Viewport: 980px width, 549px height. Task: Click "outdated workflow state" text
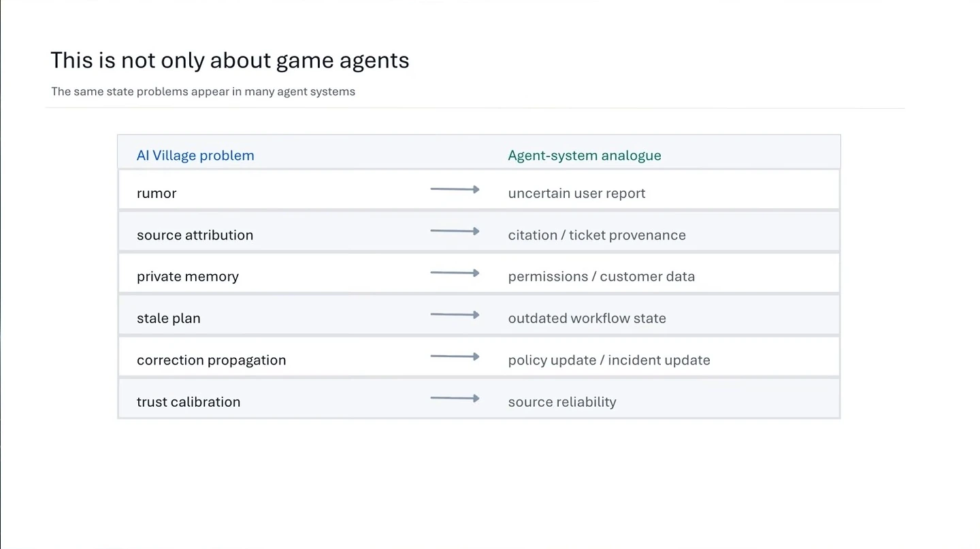pos(587,318)
